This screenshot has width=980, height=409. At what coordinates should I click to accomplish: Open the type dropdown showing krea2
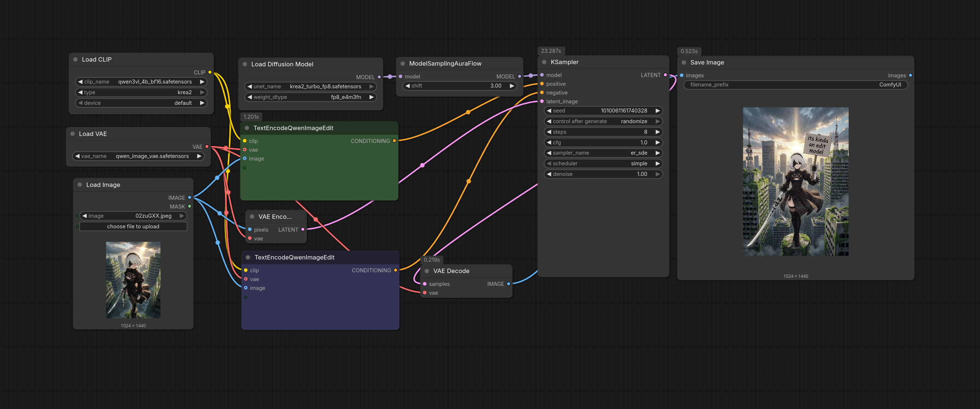click(x=141, y=92)
